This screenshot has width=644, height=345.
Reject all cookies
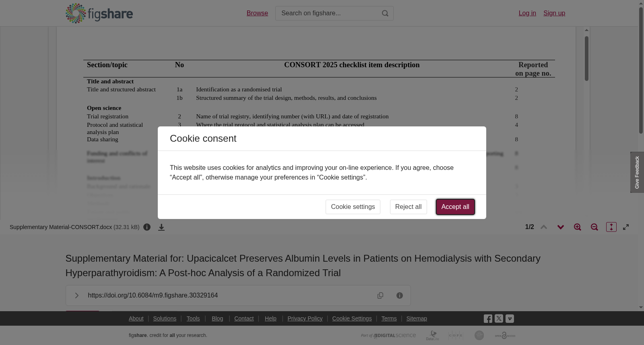coord(408,207)
